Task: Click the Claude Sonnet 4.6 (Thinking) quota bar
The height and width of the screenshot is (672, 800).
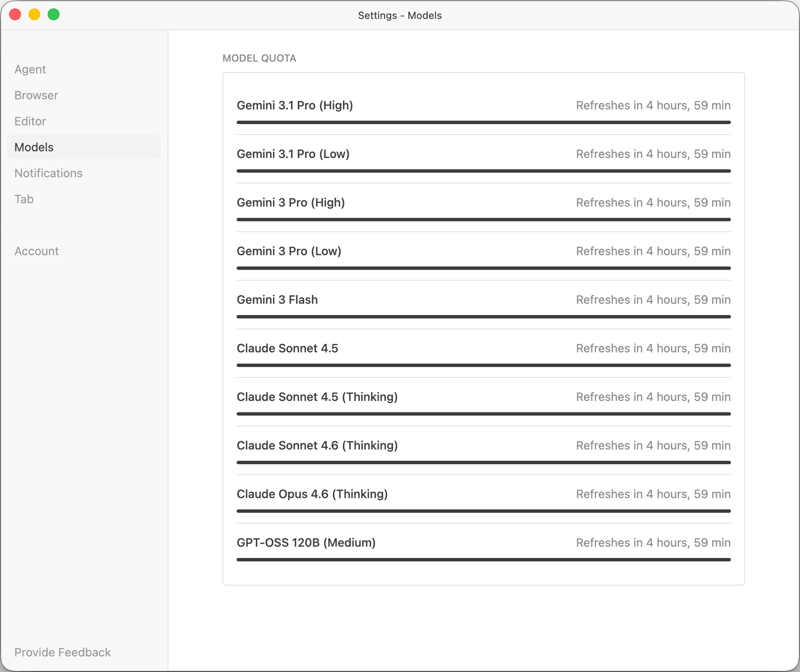Action: coord(483,462)
